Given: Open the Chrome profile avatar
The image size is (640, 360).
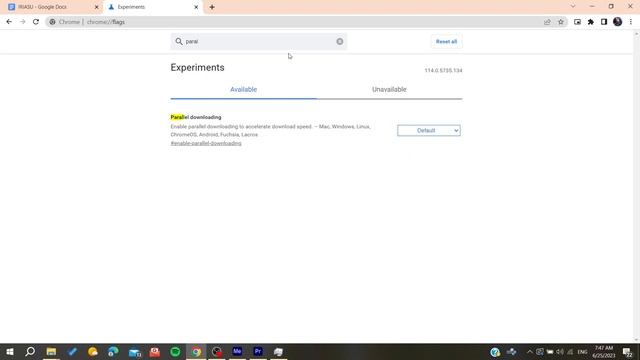Looking at the screenshot, I should click(x=618, y=22).
